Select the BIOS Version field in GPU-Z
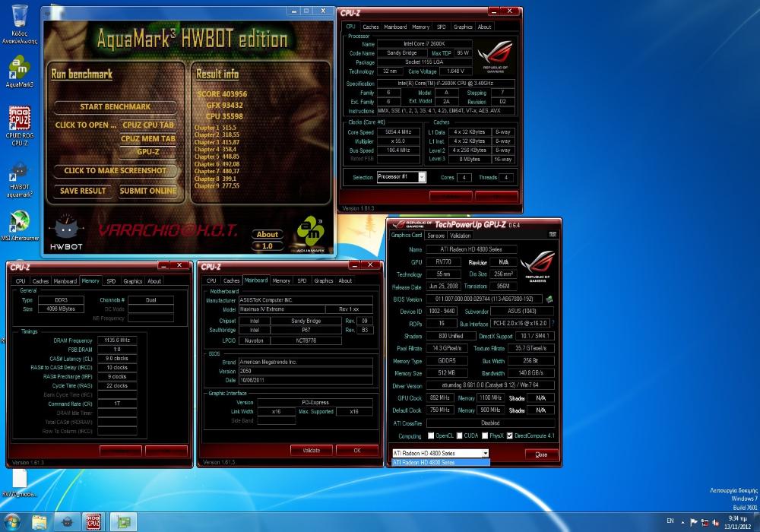The image size is (760, 532). click(x=483, y=299)
